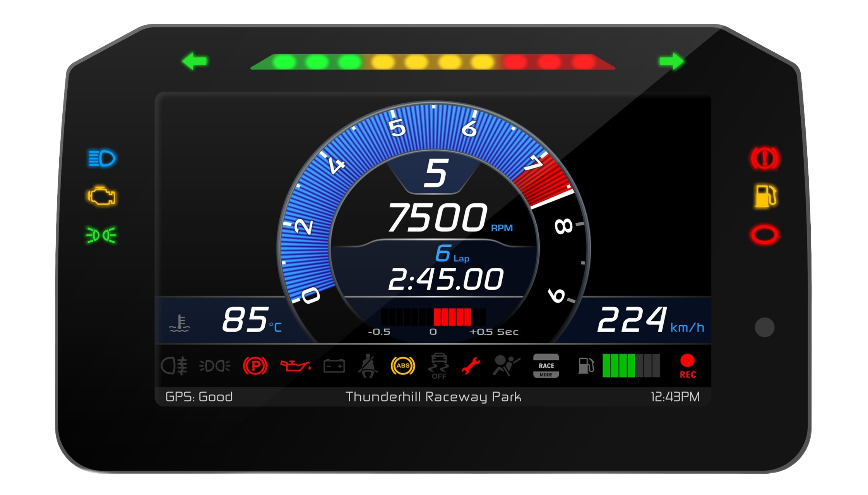Click the red brake warning icon
The width and height of the screenshot is (868, 495).
(764, 158)
